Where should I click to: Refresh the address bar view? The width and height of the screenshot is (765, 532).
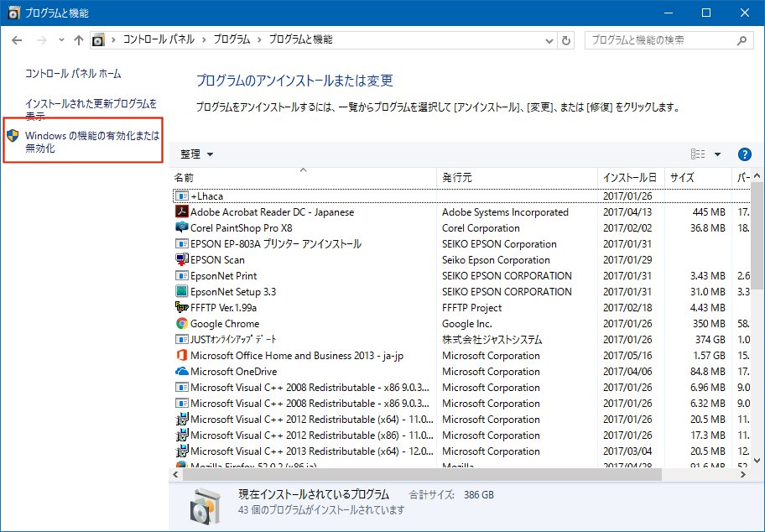(x=566, y=40)
